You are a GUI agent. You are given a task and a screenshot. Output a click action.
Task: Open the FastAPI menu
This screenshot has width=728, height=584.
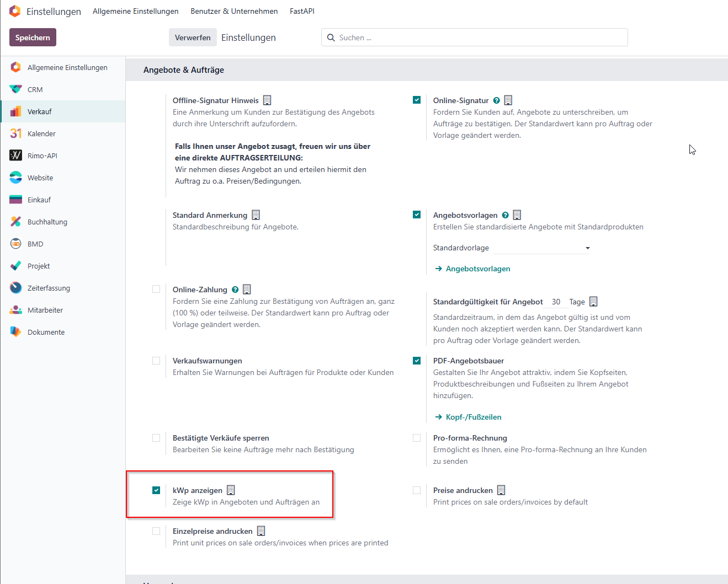[x=302, y=11]
